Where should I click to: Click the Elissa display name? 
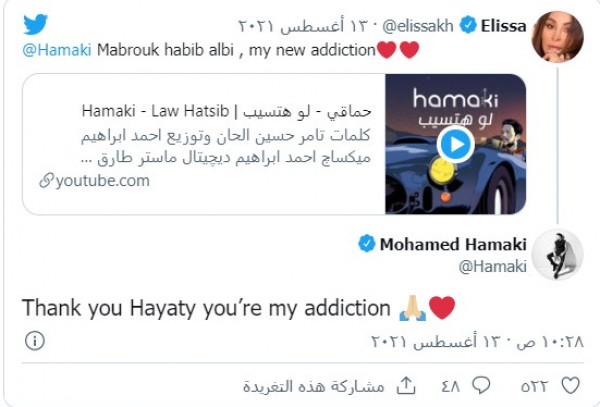(x=503, y=26)
